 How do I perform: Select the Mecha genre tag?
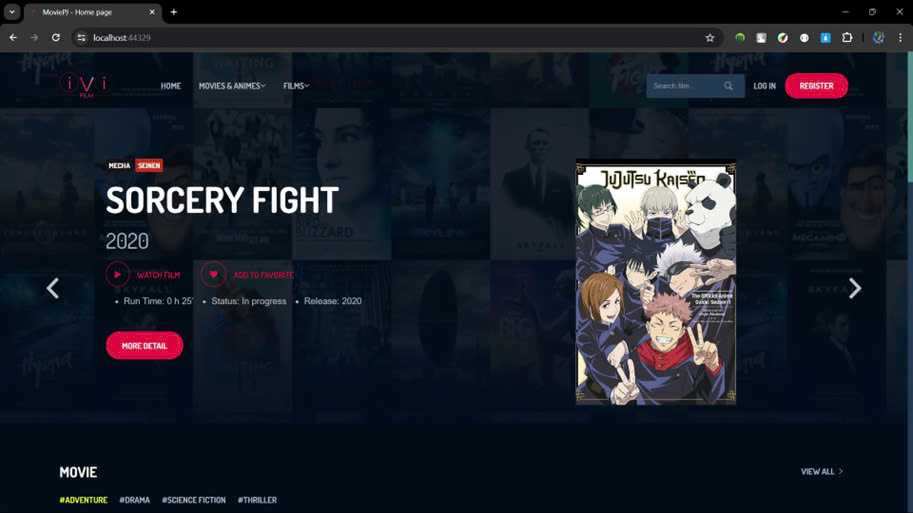pos(119,165)
